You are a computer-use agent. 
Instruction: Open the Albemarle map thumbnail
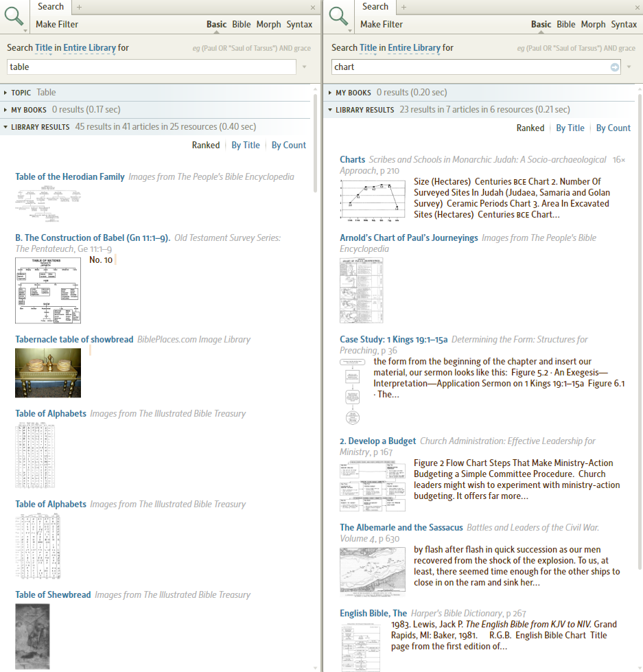(373, 572)
